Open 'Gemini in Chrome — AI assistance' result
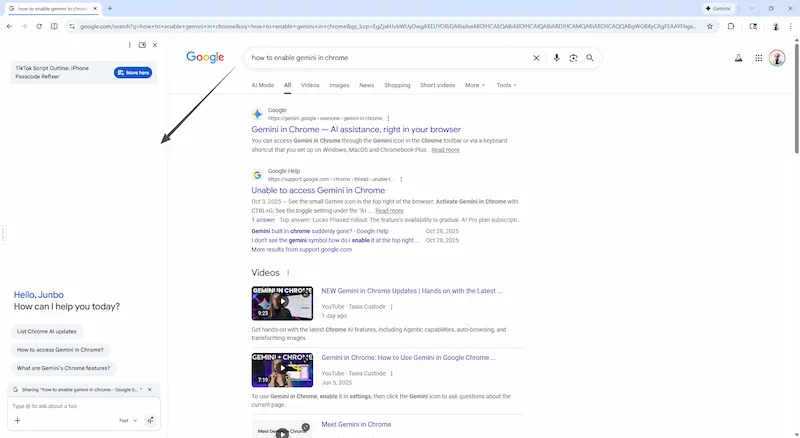The image size is (800, 438). coord(356,129)
